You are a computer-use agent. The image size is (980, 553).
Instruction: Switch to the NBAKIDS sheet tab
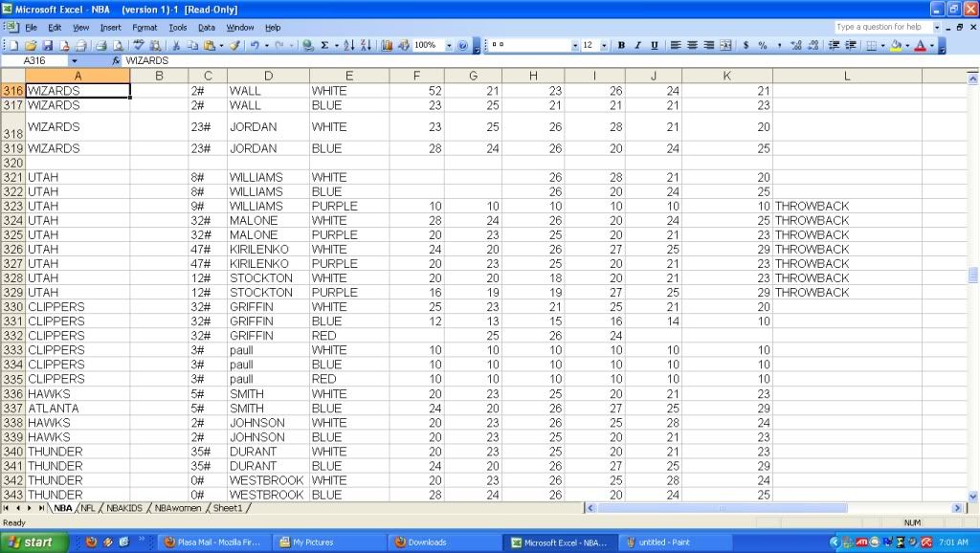124,508
